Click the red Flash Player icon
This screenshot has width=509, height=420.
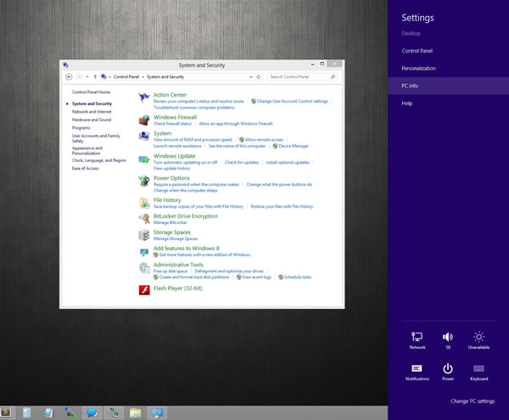point(144,290)
